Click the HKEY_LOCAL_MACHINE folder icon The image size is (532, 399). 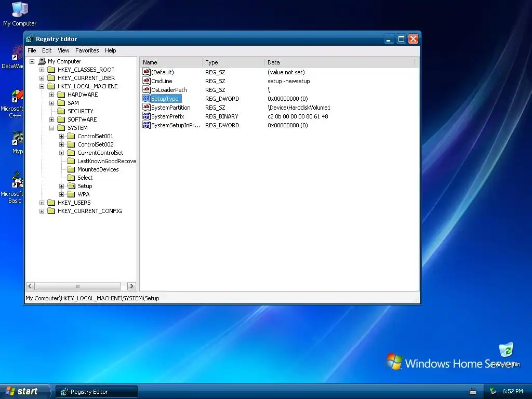coord(51,86)
